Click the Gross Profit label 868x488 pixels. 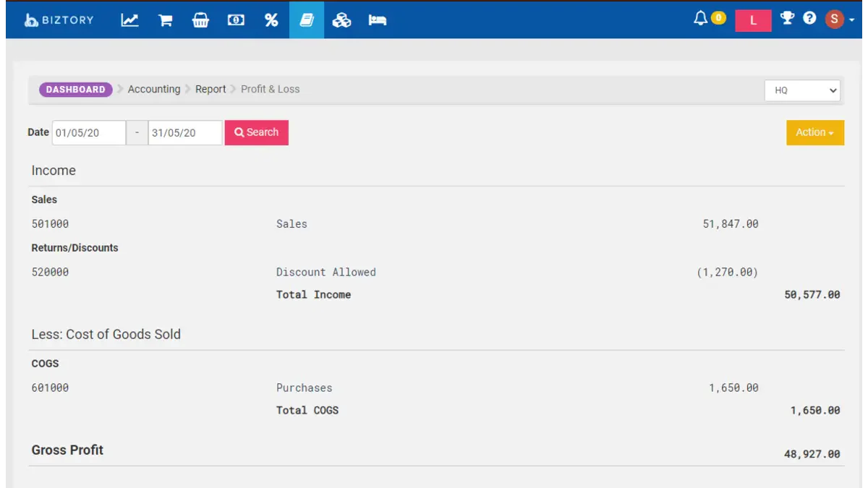click(67, 450)
